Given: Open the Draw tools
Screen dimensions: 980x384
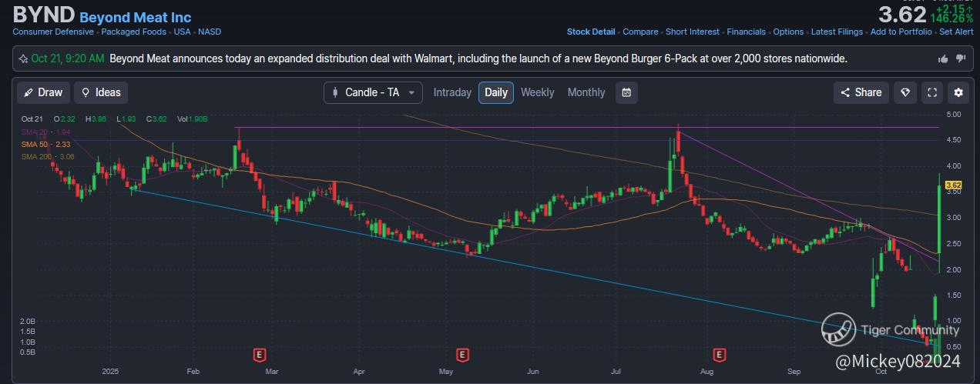Looking at the screenshot, I should point(43,92).
